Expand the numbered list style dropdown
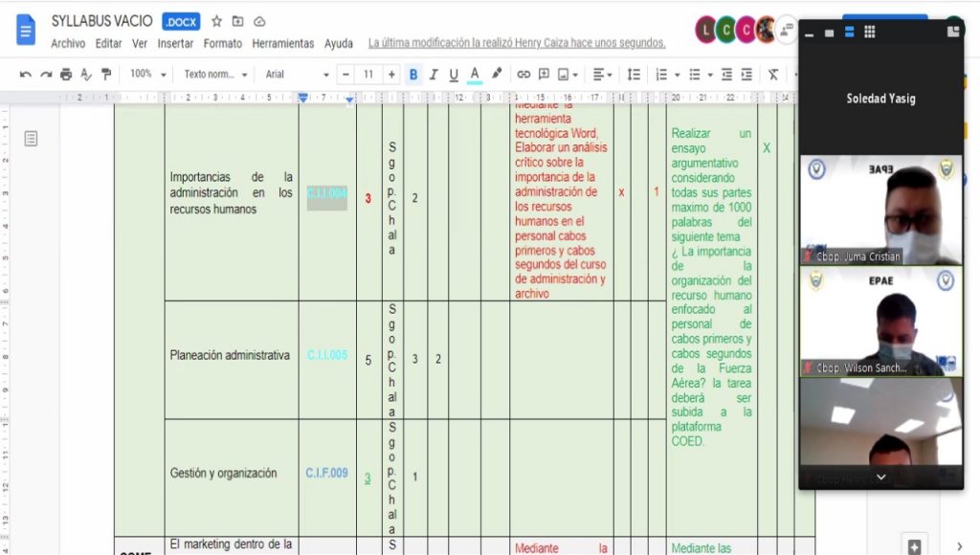 pyautogui.click(x=678, y=75)
